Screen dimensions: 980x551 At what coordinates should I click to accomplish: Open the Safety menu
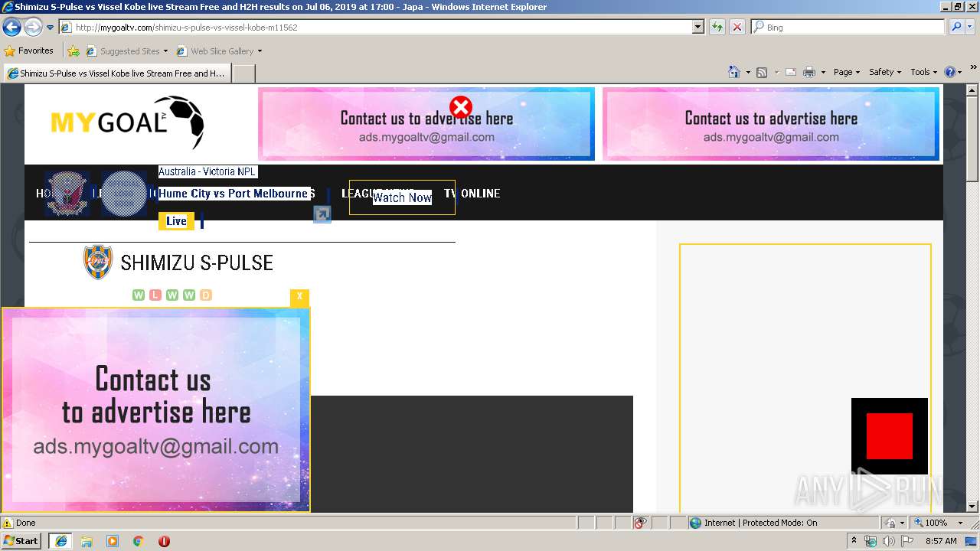coord(885,72)
